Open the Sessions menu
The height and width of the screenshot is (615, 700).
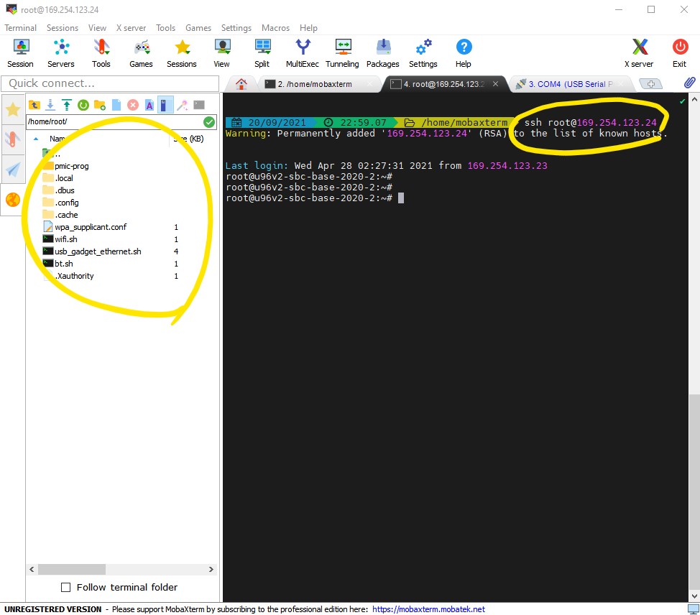[63, 28]
